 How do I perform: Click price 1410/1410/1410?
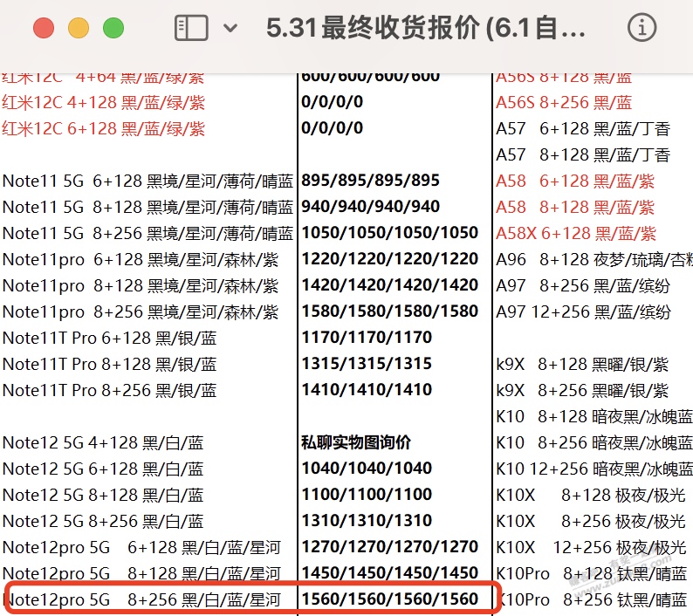click(x=367, y=389)
